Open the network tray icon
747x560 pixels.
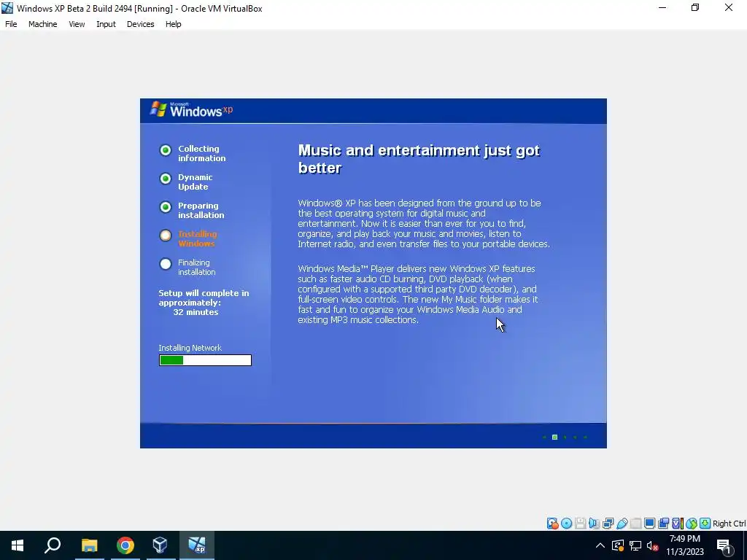click(x=635, y=545)
